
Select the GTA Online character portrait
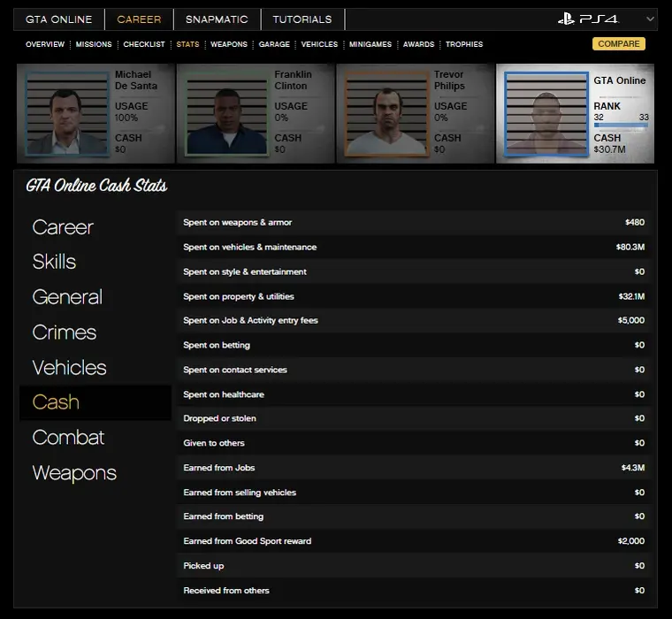(538, 113)
